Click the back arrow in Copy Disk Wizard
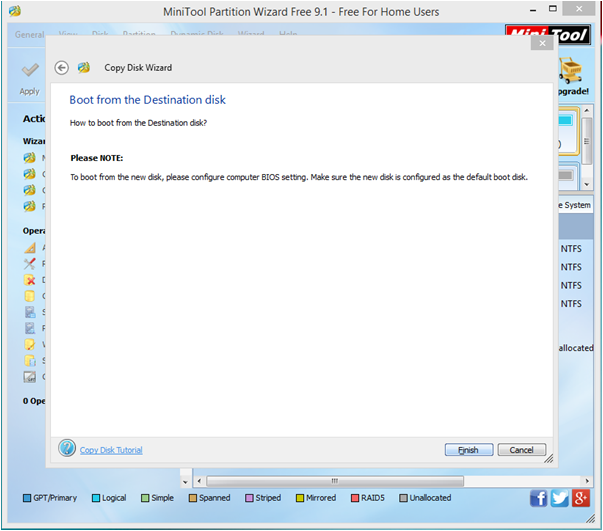Viewport: 603px width, 531px height. tap(62, 68)
